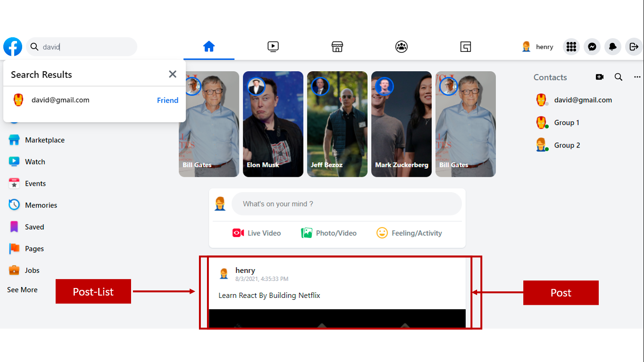Open Marketplace in the left sidebar
The width and height of the screenshot is (644, 362).
[36, 140]
